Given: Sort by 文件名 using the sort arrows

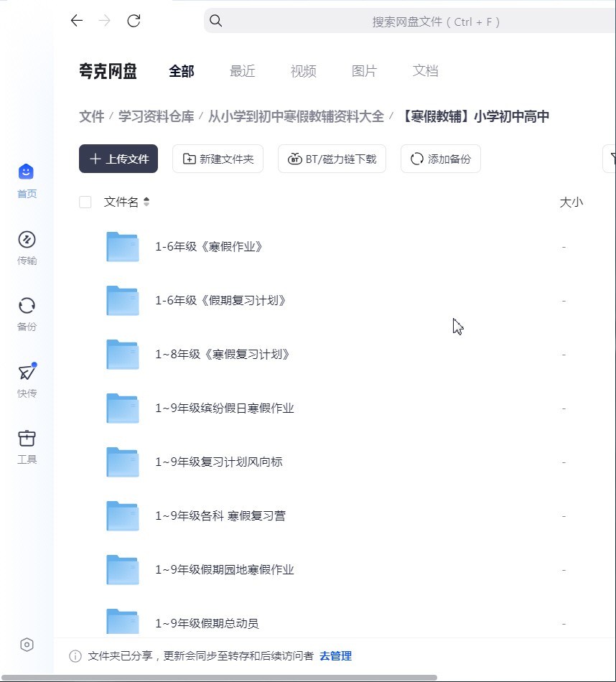Looking at the screenshot, I should coord(146,202).
